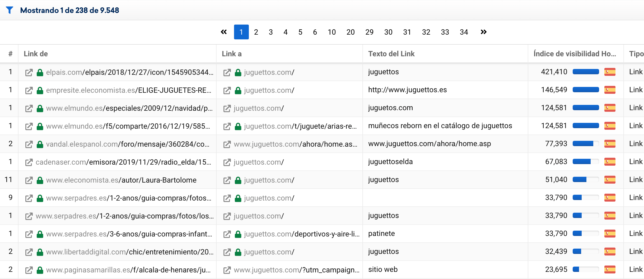
Task: Sort by 'Link de' column header
Action: (36, 54)
